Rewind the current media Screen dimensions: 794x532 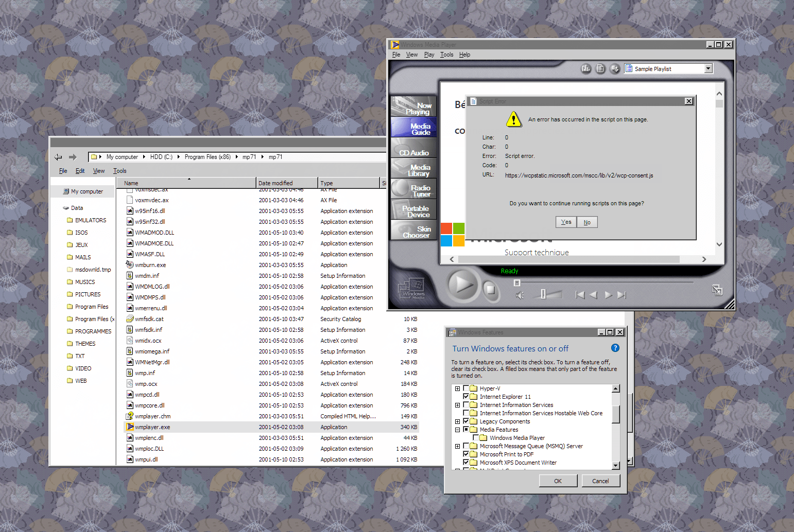coord(593,295)
